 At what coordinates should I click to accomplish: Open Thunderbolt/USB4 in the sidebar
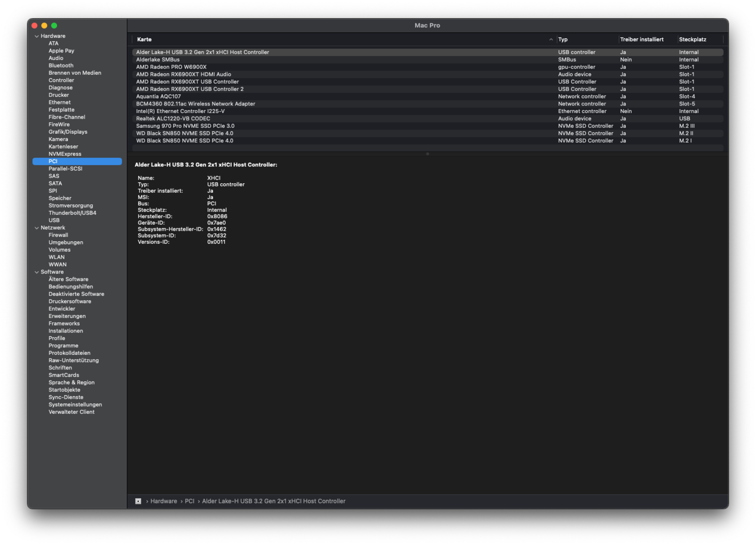[72, 213]
